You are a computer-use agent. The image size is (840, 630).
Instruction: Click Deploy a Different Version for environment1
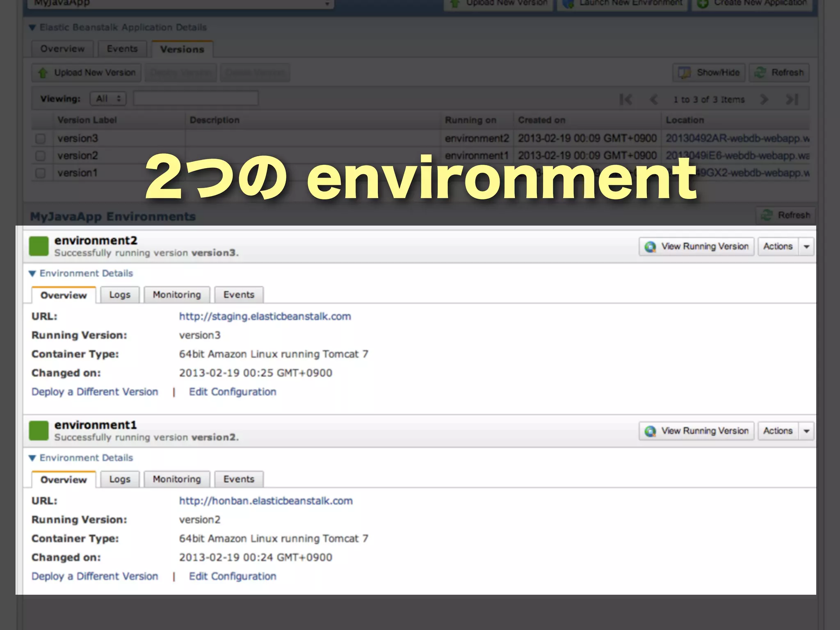(95, 577)
